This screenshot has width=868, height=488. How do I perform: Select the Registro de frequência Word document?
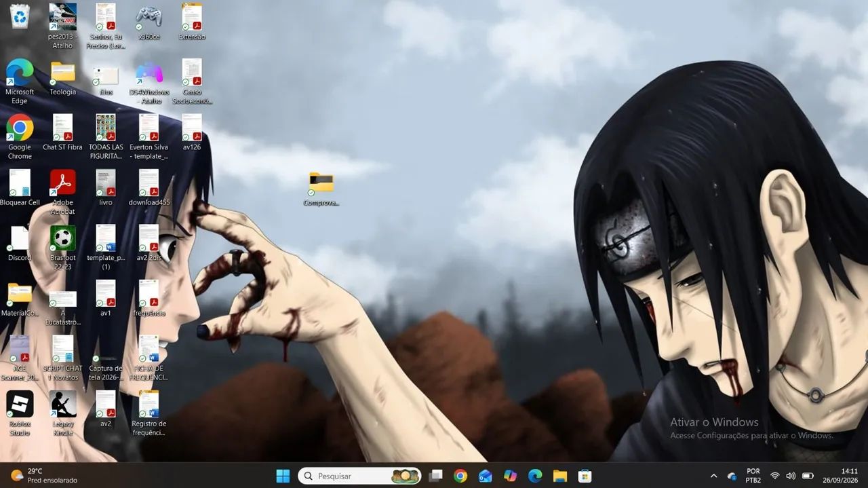tap(149, 413)
